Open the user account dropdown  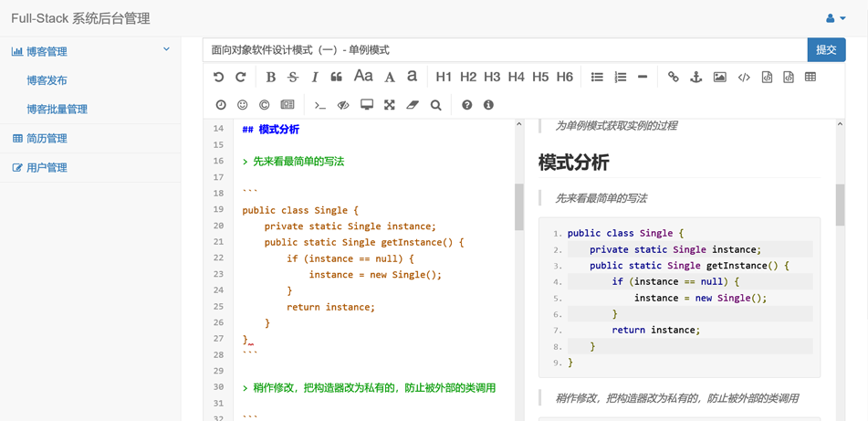pos(836,18)
